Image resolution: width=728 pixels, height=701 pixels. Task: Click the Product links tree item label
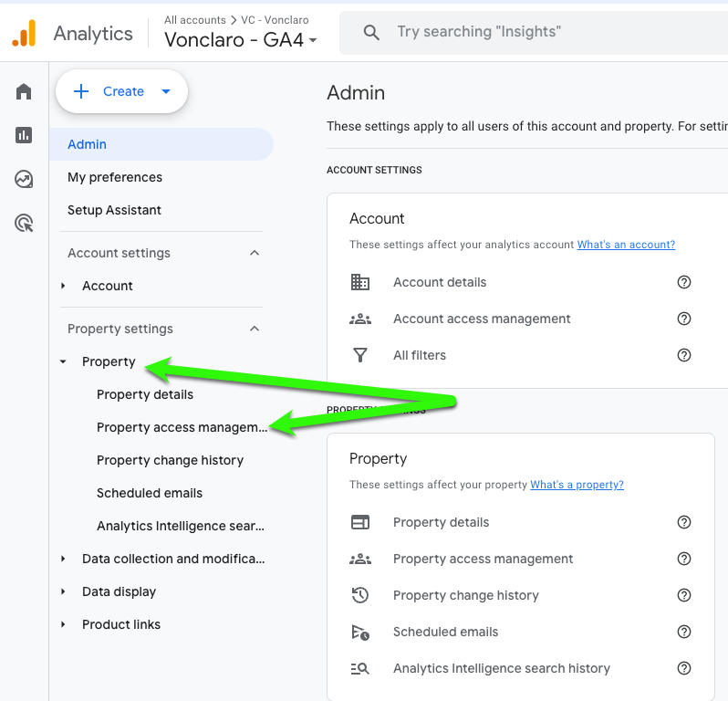pos(121,625)
